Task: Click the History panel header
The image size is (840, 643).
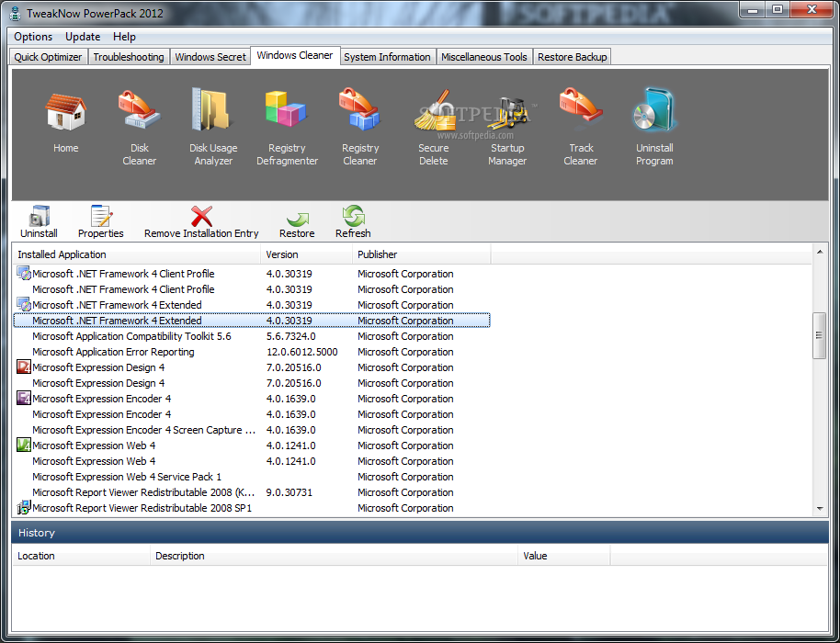Action: (x=419, y=533)
